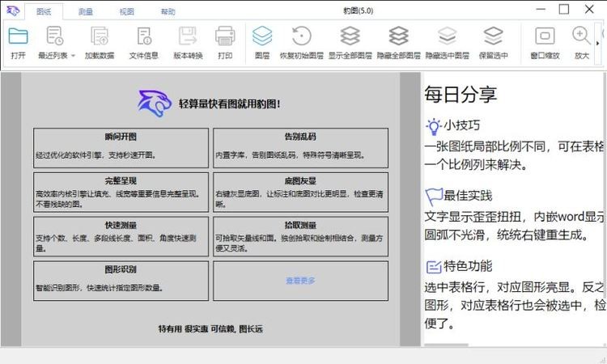607x364 pixels.
Task: Click 保留选中 keep selected icon
Action: click(x=493, y=36)
